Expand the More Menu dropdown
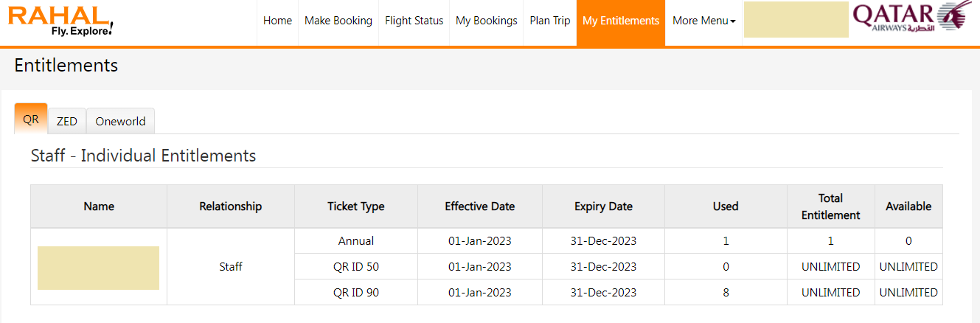 click(x=703, y=21)
